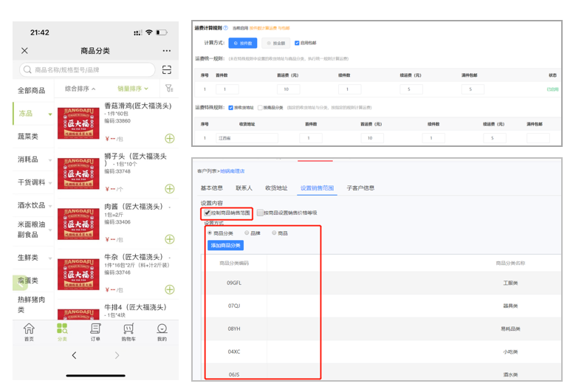The width and height of the screenshot is (573, 392).
Task: Open the three-dot more menu in mobile header
Action: (x=167, y=51)
